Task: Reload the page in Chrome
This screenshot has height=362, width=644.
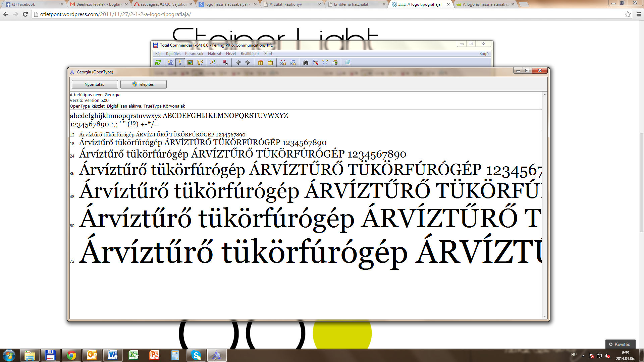Action: pos(25,14)
